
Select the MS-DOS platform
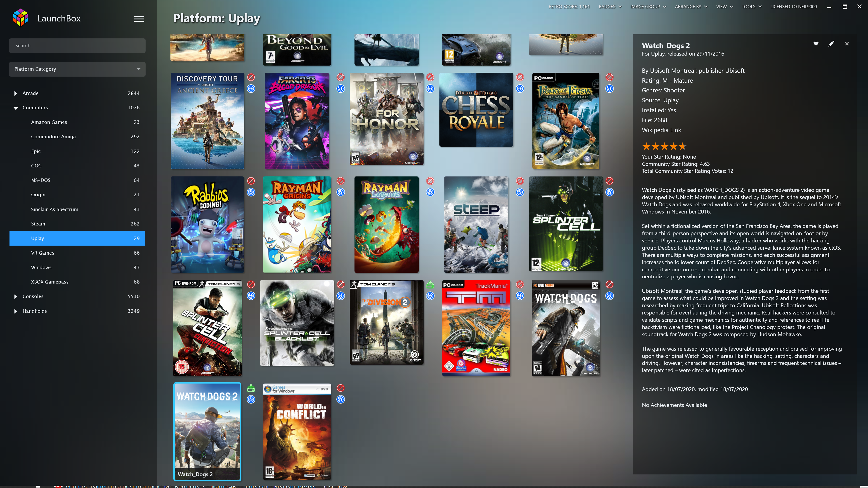pos(77,180)
